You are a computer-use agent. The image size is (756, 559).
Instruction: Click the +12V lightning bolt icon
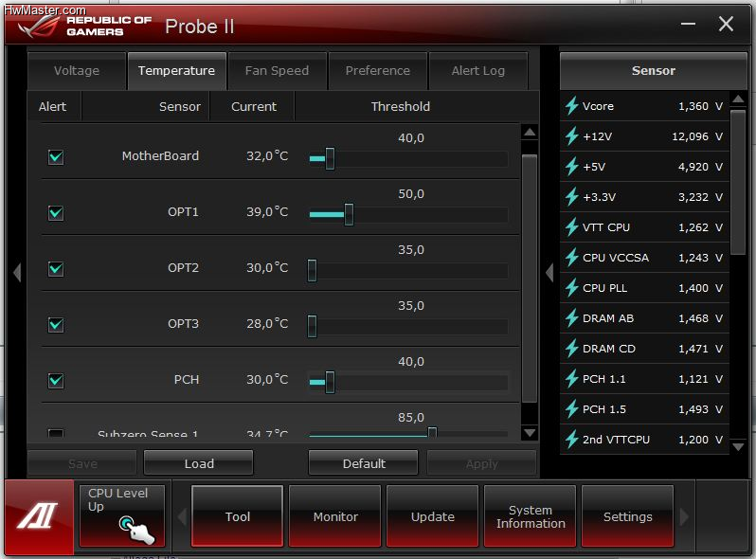click(x=572, y=136)
